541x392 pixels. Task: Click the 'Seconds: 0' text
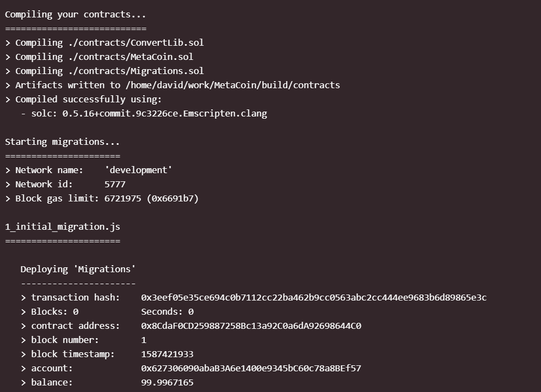[x=167, y=311]
